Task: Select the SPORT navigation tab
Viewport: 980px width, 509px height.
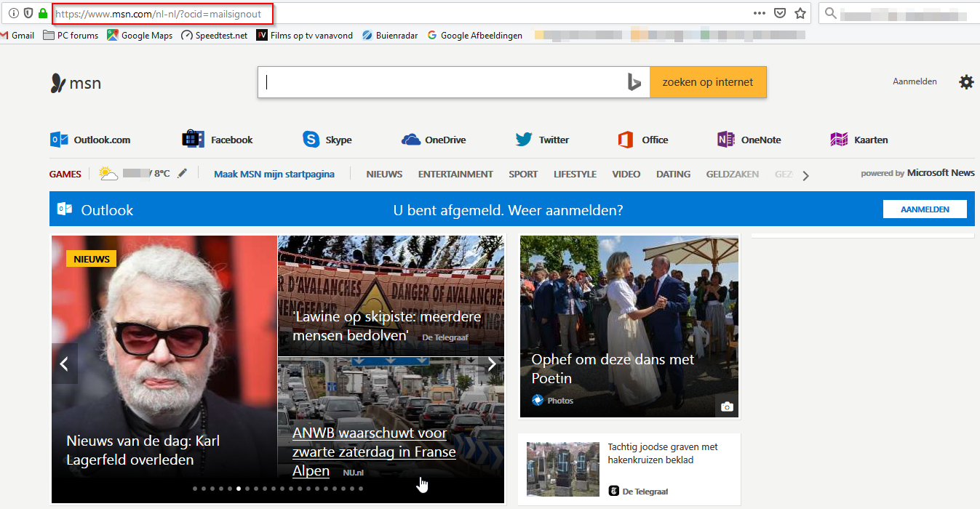Action: coord(523,174)
